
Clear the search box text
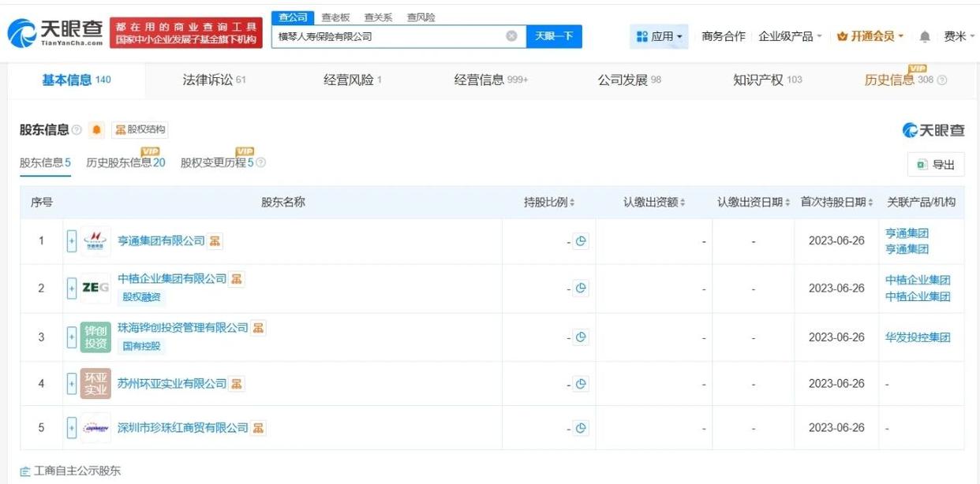[x=511, y=36]
